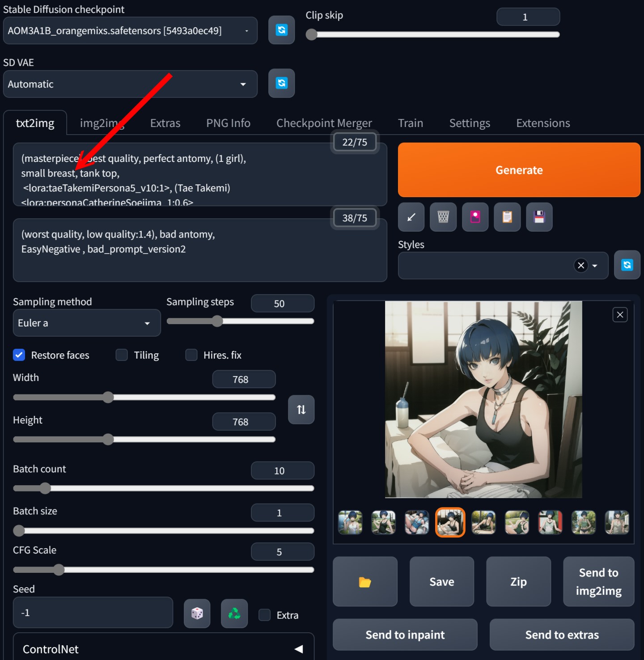This screenshot has width=644, height=660.
Task: Expand the ControlNet section
Action: click(163, 649)
